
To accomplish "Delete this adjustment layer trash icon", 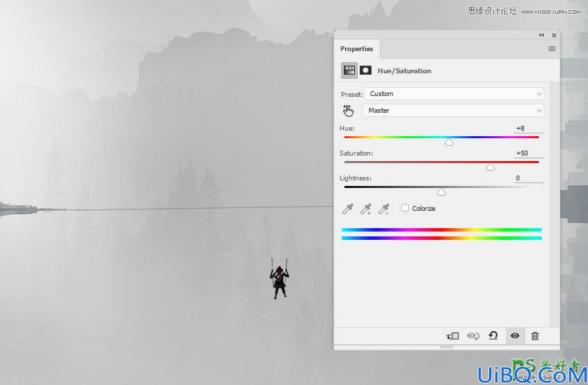I will pos(535,336).
